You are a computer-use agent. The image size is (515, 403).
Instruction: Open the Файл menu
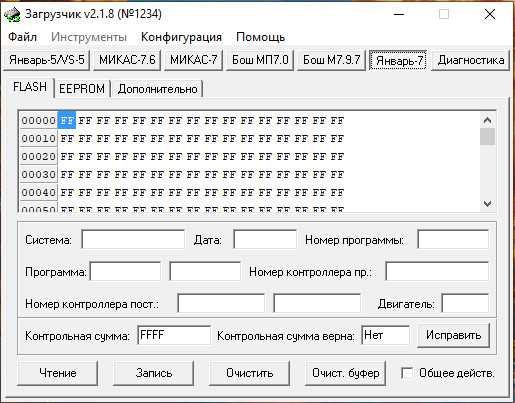pyautogui.click(x=22, y=37)
